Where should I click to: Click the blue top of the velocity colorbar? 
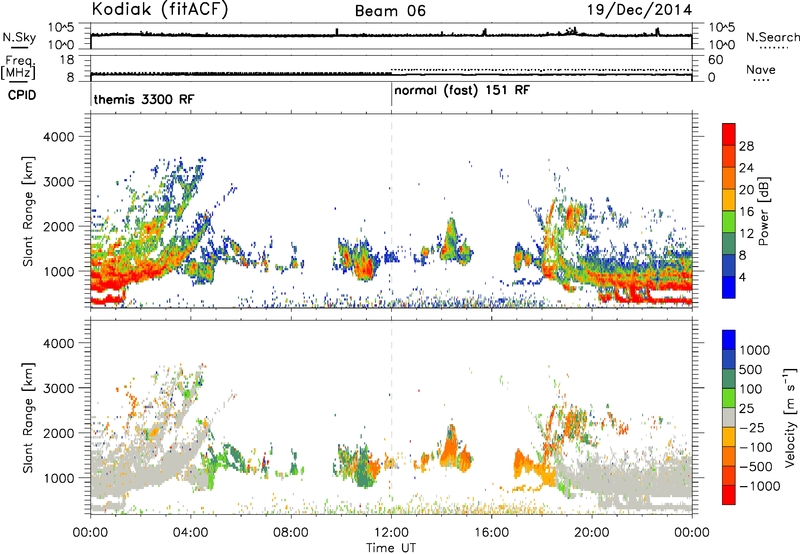[729, 340]
